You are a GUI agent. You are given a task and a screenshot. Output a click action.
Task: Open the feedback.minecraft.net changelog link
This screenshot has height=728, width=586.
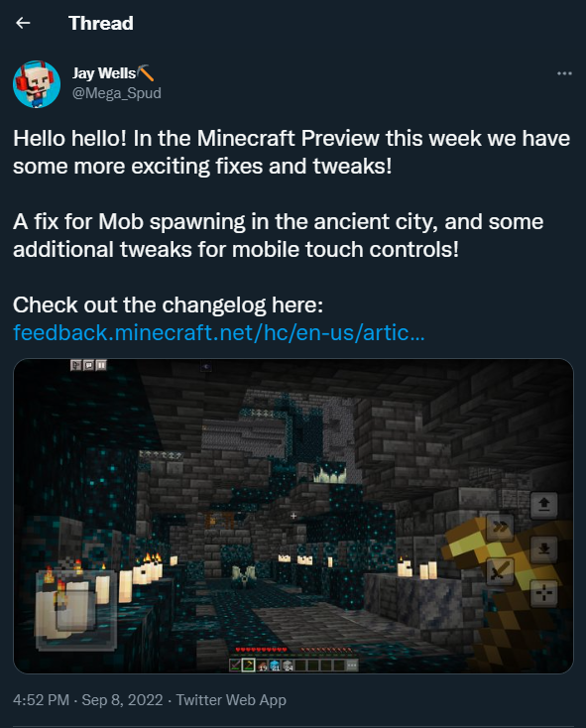click(x=218, y=332)
